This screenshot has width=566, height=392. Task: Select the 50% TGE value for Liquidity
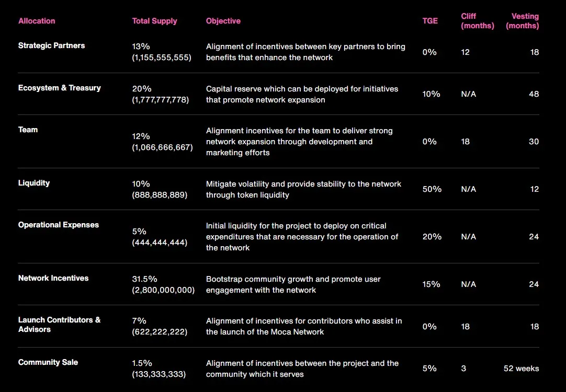tap(432, 189)
